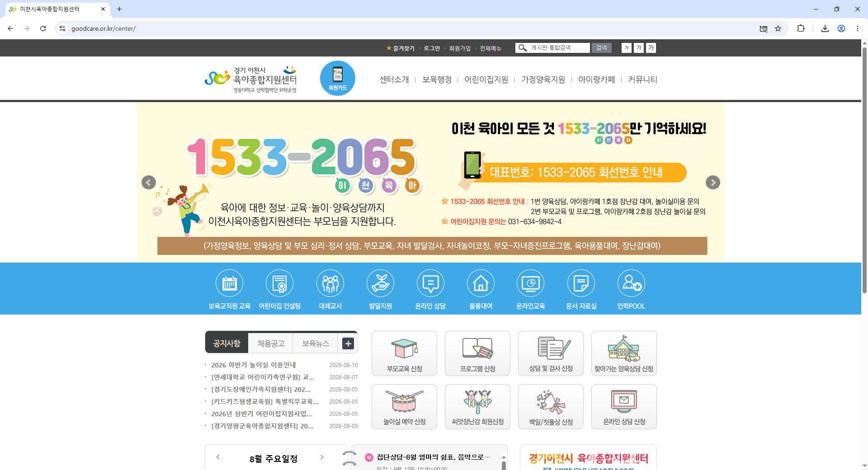
Task: Open the 찾아가는 양육상담 신청 tile
Action: click(x=624, y=353)
